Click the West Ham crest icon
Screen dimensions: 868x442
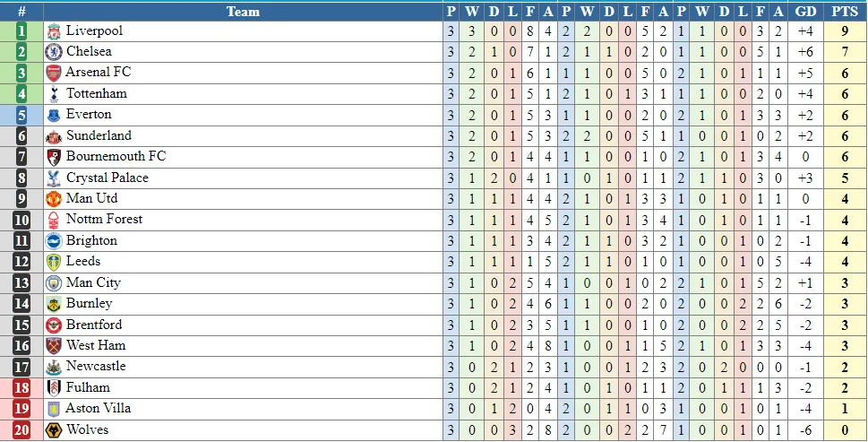[x=54, y=346]
